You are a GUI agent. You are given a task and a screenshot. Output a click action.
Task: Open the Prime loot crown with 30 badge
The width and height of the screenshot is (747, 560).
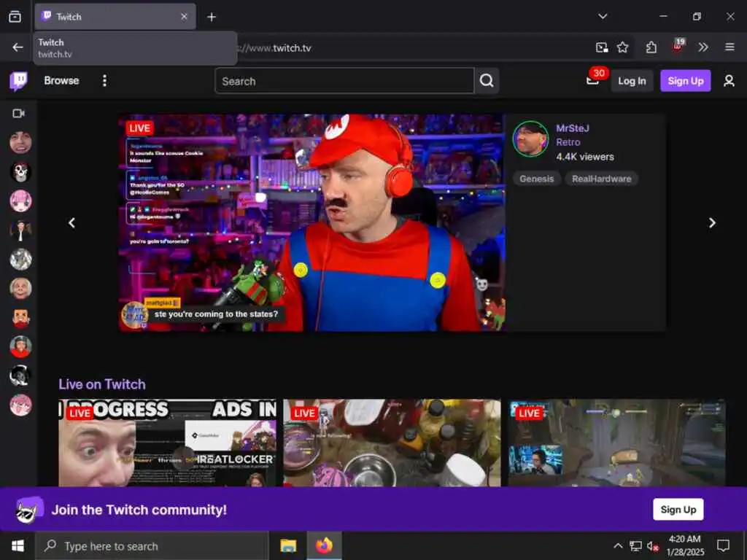click(x=593, y=80)
